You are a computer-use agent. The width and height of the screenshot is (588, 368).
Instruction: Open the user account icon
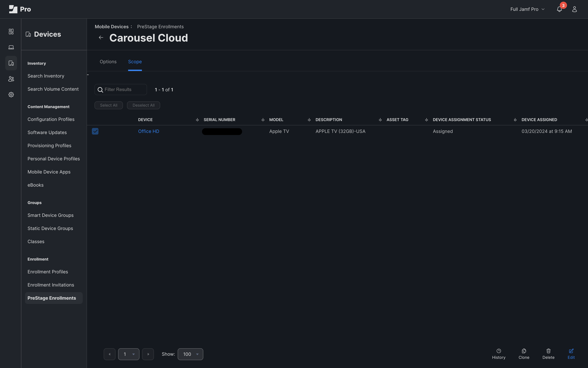pyautogui.click(x=574, y=9)
